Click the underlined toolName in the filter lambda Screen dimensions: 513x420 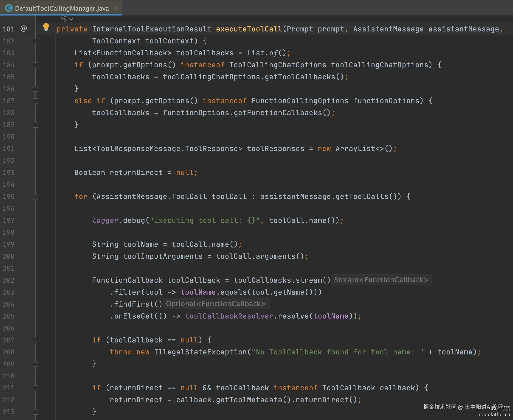tap(198, 292)
